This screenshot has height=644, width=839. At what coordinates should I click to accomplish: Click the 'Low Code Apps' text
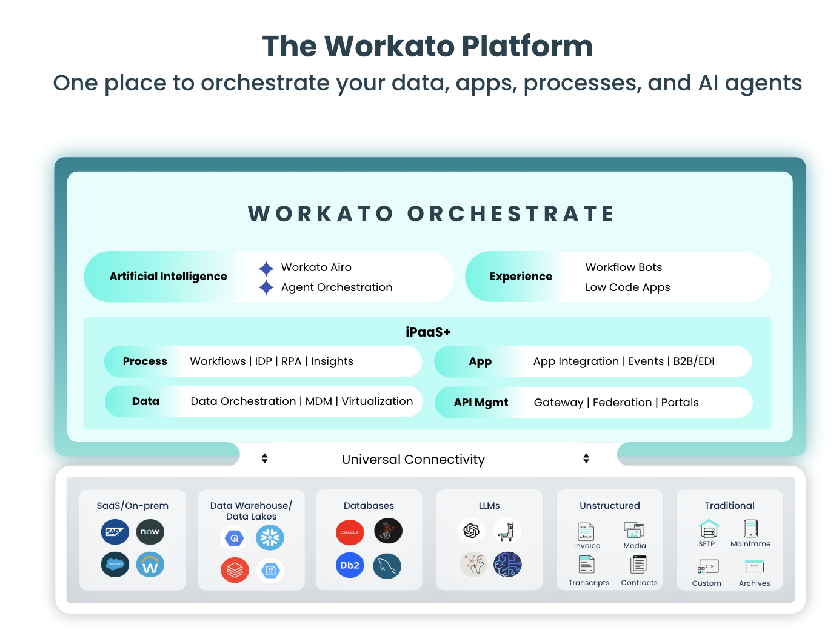point(628,287)
